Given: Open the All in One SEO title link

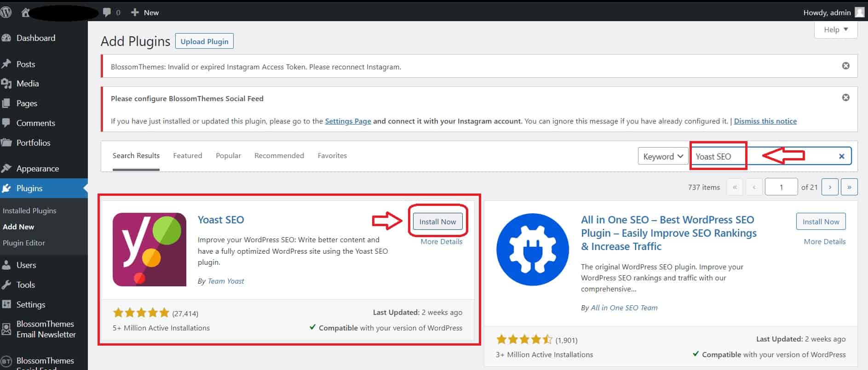Looking at the screenshot, I should [669, 233].
